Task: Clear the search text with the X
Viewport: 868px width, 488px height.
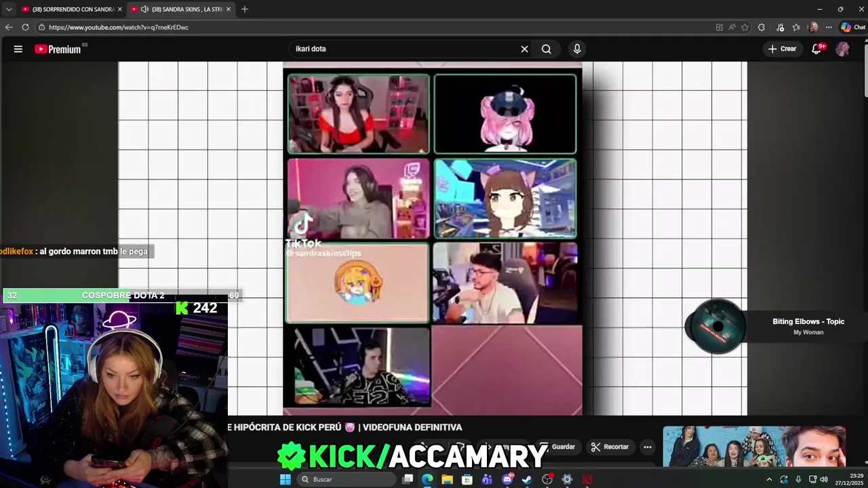Action: click(x=524, y=49)
